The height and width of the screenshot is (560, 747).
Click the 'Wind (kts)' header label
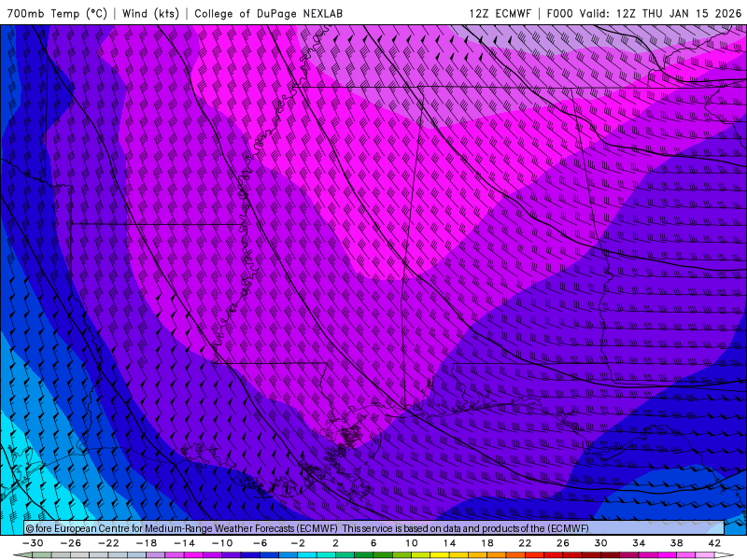coord(150,13)
